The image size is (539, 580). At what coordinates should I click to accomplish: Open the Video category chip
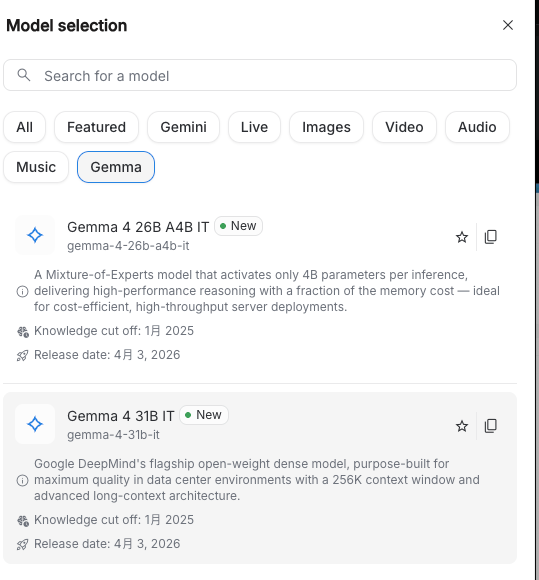404,127
